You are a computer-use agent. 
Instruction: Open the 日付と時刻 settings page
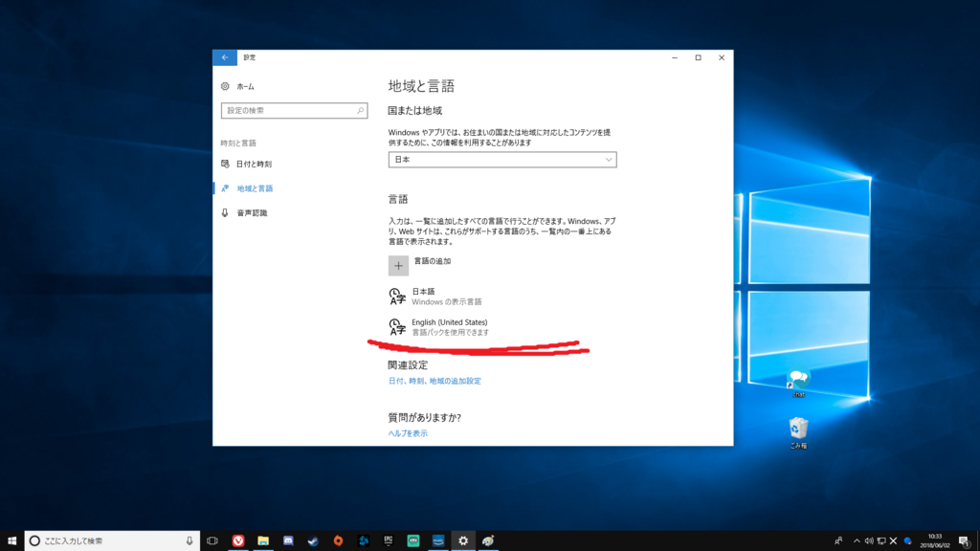point(246,164)
